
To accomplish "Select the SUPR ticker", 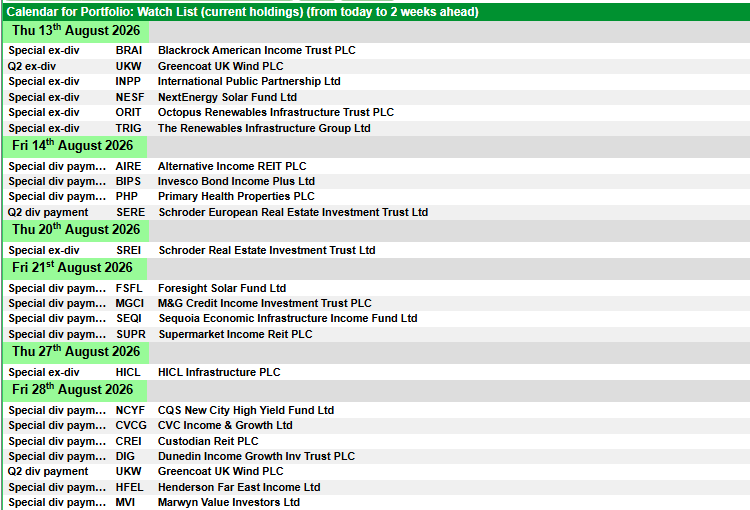I will (x=131, y=334).
